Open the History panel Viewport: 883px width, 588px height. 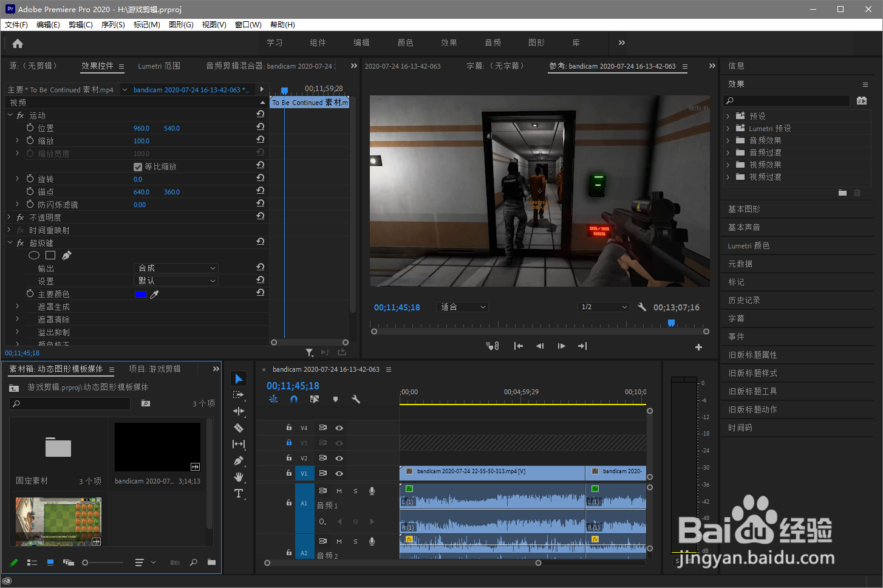coord(744,300)
